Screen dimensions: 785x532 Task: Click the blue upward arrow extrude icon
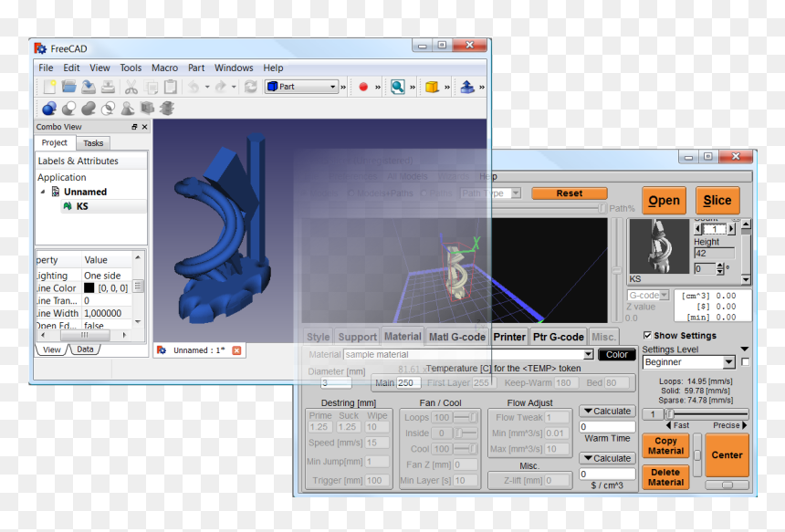tap(466, 87)
